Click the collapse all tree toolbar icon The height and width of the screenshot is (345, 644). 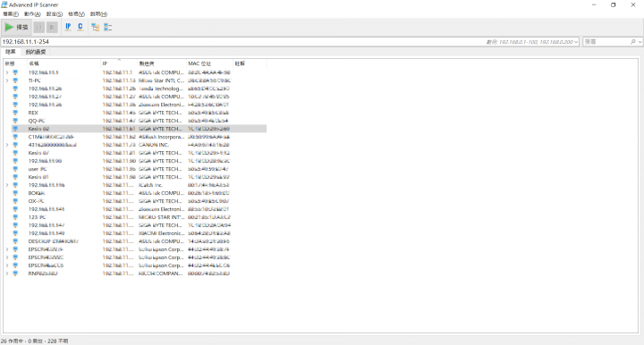(x=107, y=27)
